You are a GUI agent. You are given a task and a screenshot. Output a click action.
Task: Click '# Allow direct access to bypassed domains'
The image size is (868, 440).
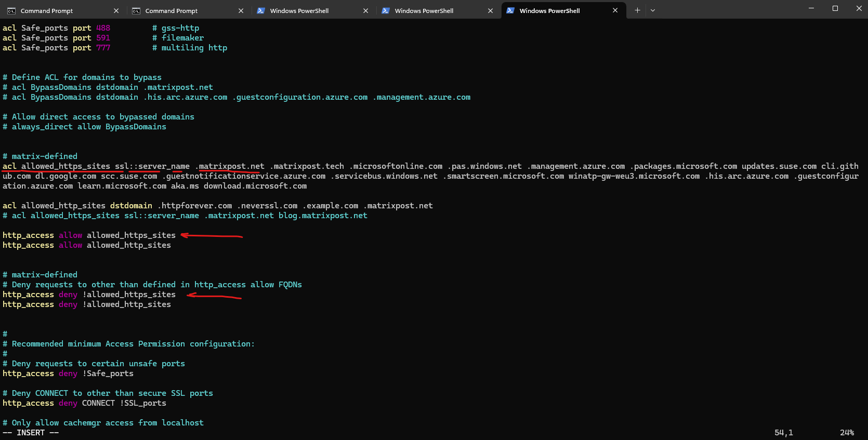point(98,117)
